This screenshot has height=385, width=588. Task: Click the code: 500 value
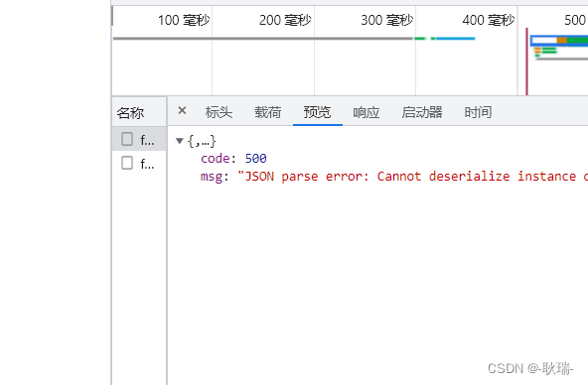tap(255, 159)
